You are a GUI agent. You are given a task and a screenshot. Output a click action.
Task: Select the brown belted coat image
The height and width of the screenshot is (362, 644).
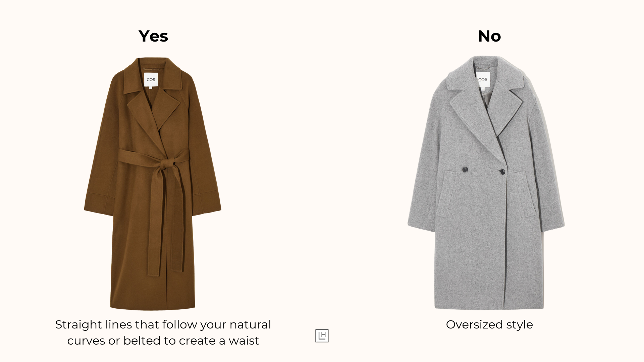153,184
